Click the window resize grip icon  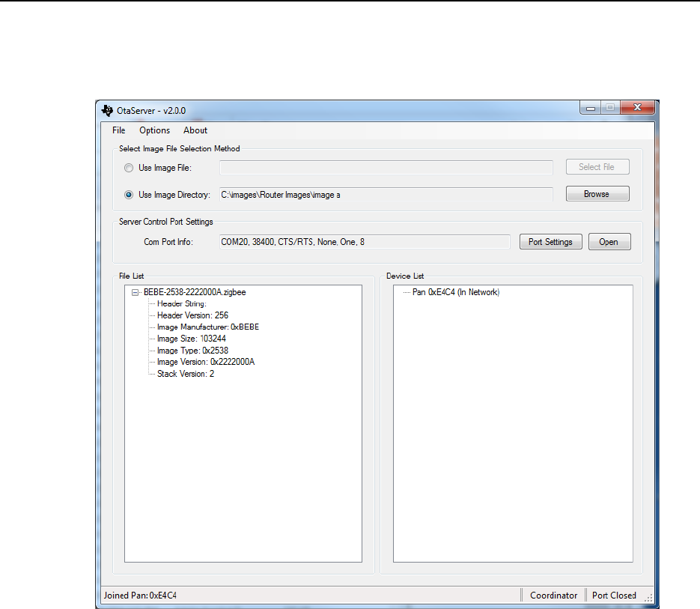point(648,597)
